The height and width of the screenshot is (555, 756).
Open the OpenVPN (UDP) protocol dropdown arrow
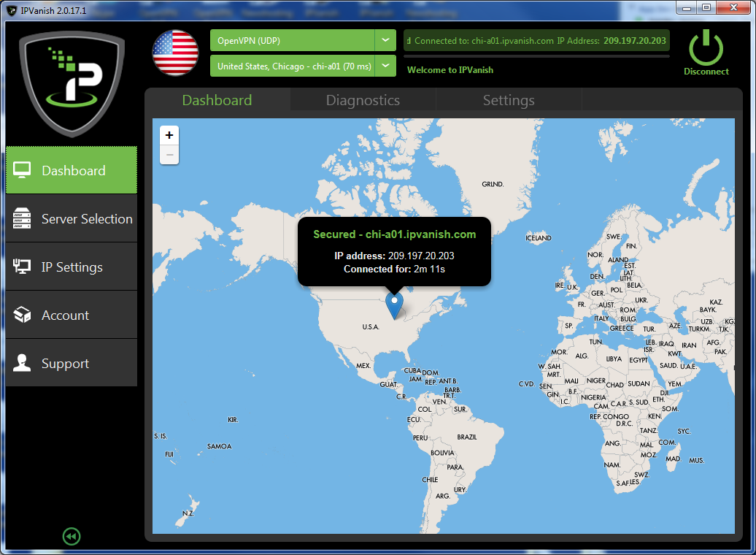click(x=385, y=40)
